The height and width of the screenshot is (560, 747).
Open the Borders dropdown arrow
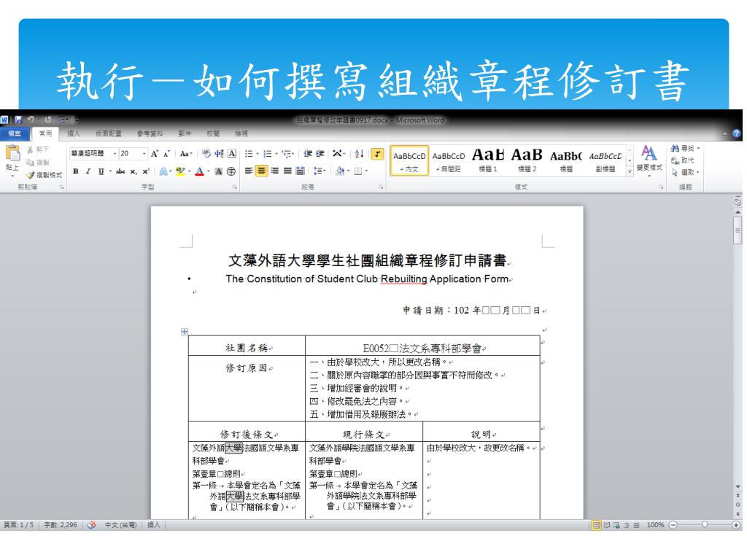(x=366, y=171)
